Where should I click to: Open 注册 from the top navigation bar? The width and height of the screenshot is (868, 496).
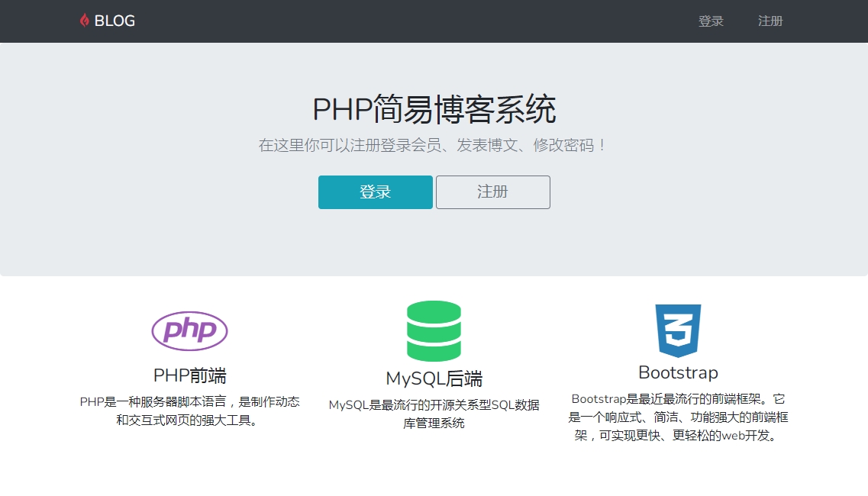pos(770,21)
